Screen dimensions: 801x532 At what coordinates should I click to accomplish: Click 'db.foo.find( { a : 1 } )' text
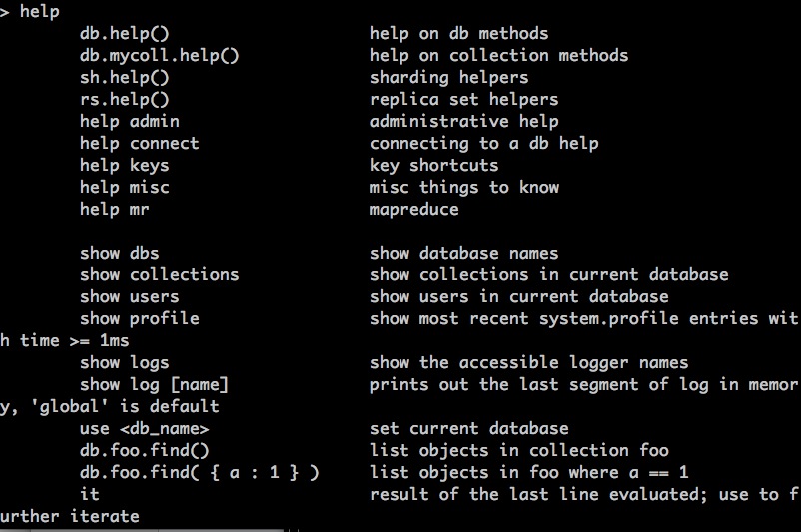(199, 472)
